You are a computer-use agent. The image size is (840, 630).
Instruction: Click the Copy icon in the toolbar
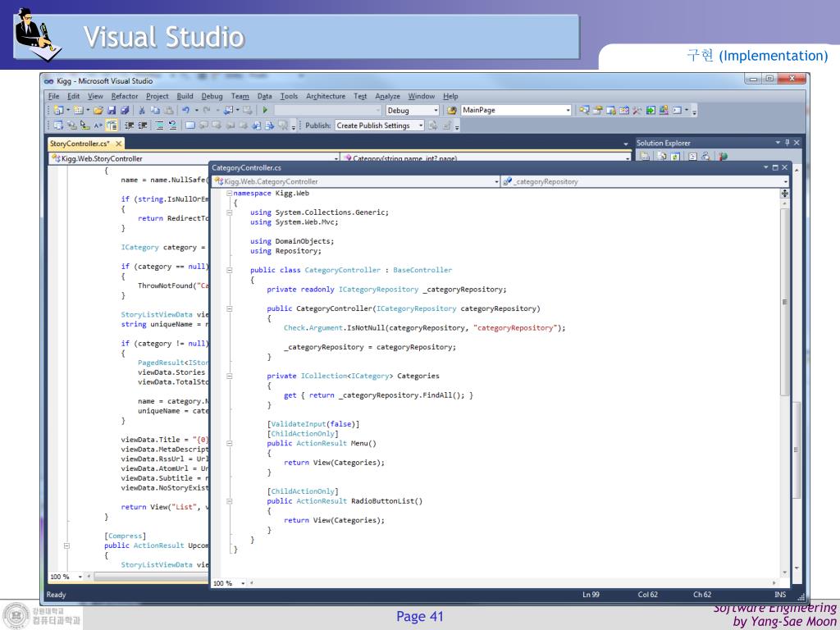click(155, 110)
